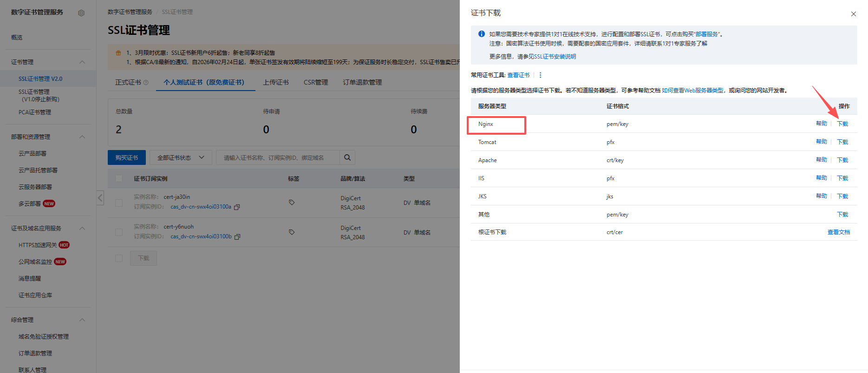The height and width of the screenshot is (373, 868).
Task: Collapse the left sidebar with arrow handle
Action: tap(100, 198)
